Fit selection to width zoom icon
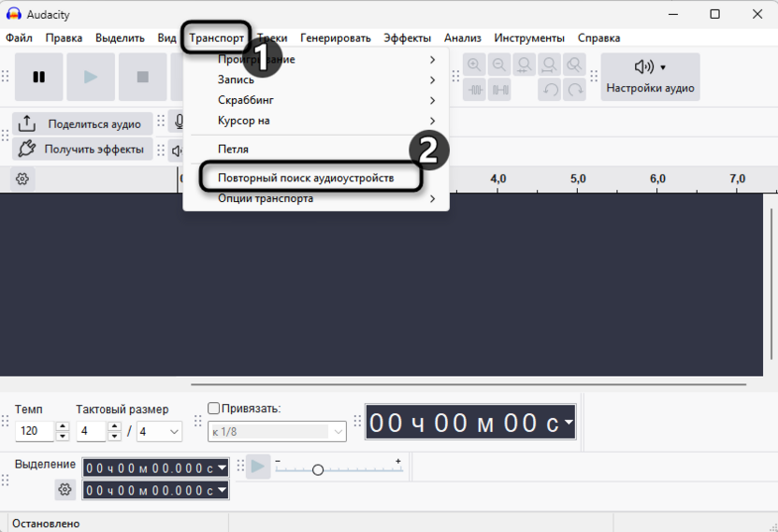Image resolution: width=778 pixels, height=532 pixels. pyautogui.click(x=524, y=65)
